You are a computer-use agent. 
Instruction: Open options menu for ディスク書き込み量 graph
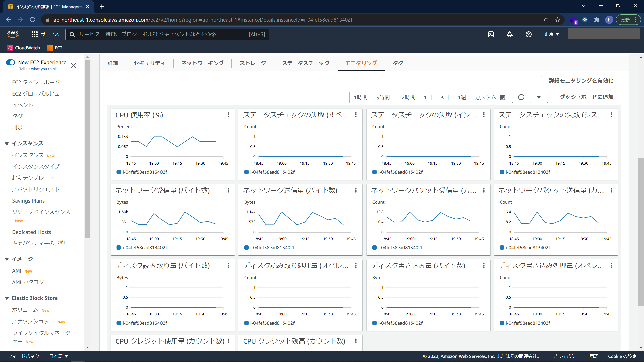[484, 265]
